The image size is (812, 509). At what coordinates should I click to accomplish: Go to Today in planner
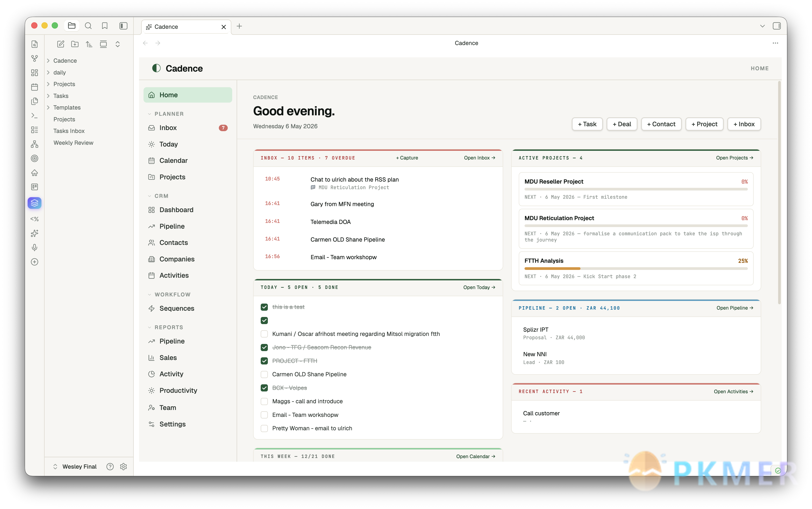(x=188, y=144)
